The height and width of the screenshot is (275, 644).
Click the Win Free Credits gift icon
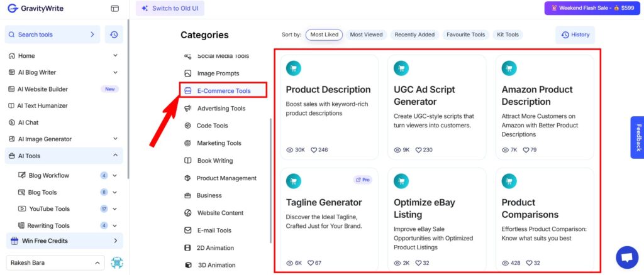[14, 240]
